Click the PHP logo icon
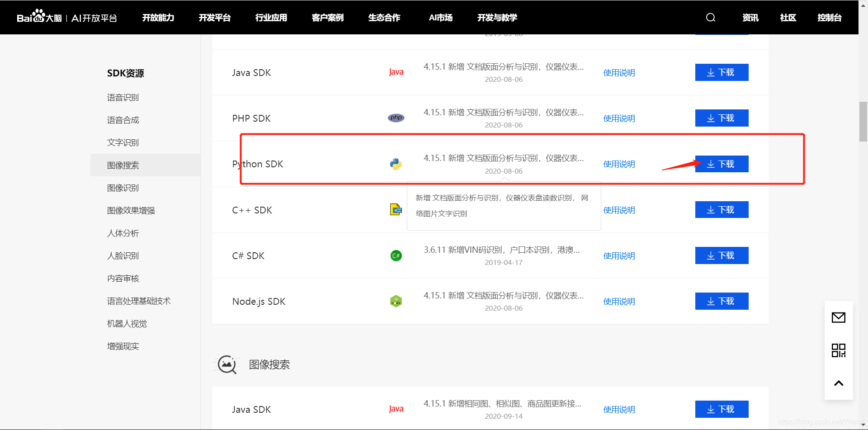The image size is (868, 430). (396, 118)
